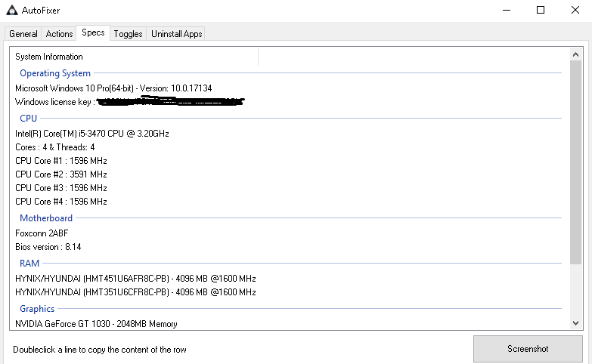
Task: Click the Bios version 8.14 row
Action: 48,247
